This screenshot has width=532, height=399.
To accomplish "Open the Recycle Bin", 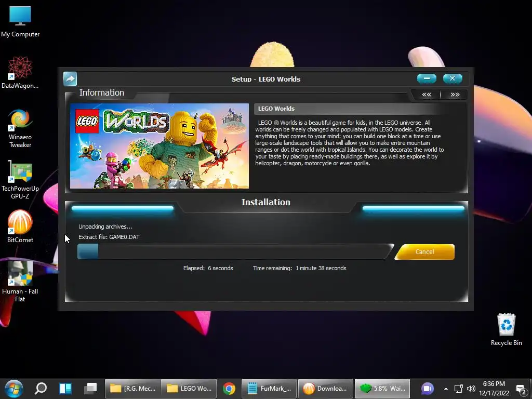I will tap(506, 329).
